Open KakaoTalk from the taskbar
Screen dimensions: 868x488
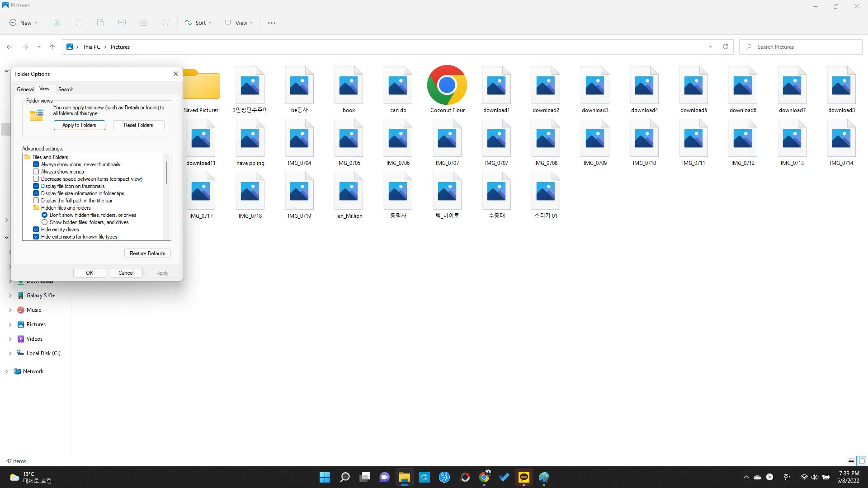point(524,477)
